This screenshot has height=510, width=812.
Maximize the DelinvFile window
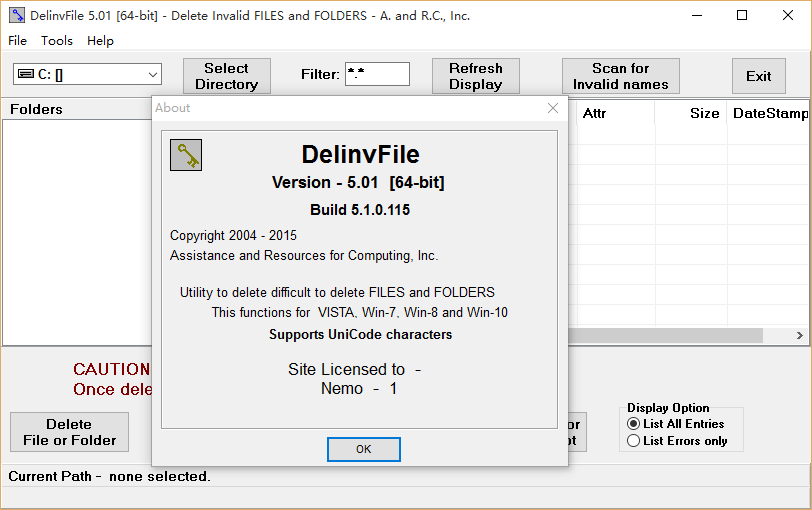741,16
